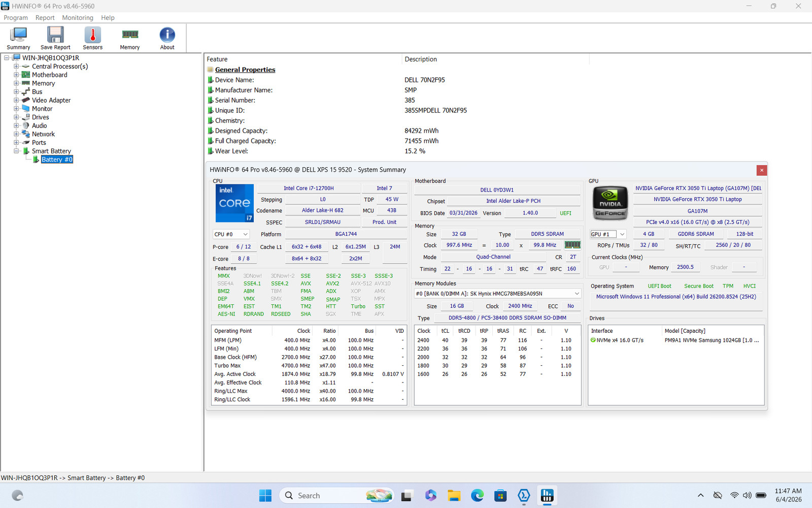Screen dimensions: 812x508
Task: Click the Device Name row
Action: tap(396, 80)
